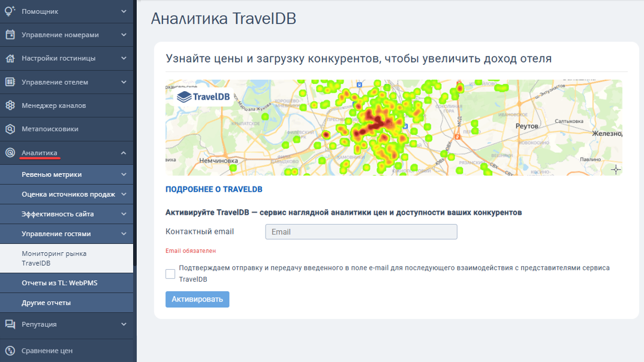Expand Настройки гостиницы chevron
Screen dimensions: 644x362
click(x=124, y=58)
